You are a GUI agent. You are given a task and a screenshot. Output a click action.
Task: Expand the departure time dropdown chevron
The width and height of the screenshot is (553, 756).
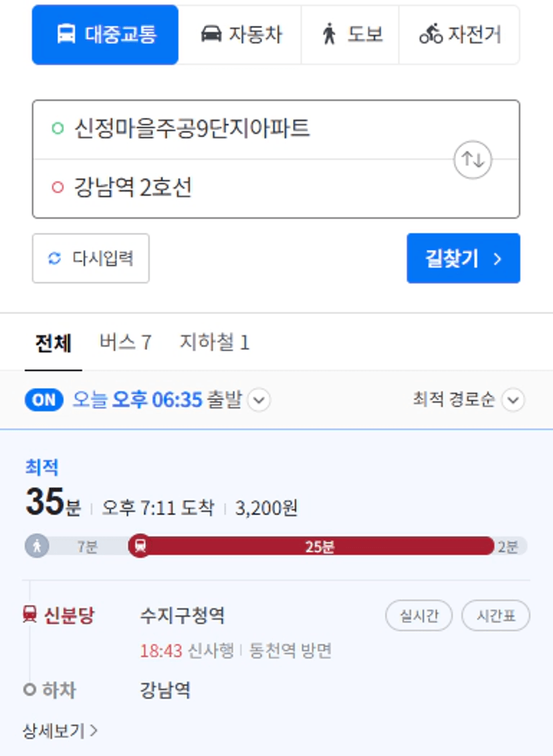(x=259, y=399)
